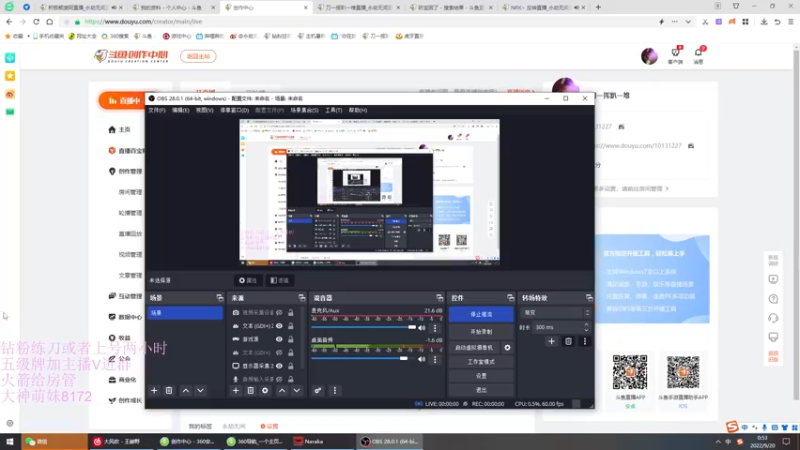Image resolution: width=800 pixels, height=450 pixels.
Task: Remove the selected source with the Sources panel trash icon
Action: (251, 390)
